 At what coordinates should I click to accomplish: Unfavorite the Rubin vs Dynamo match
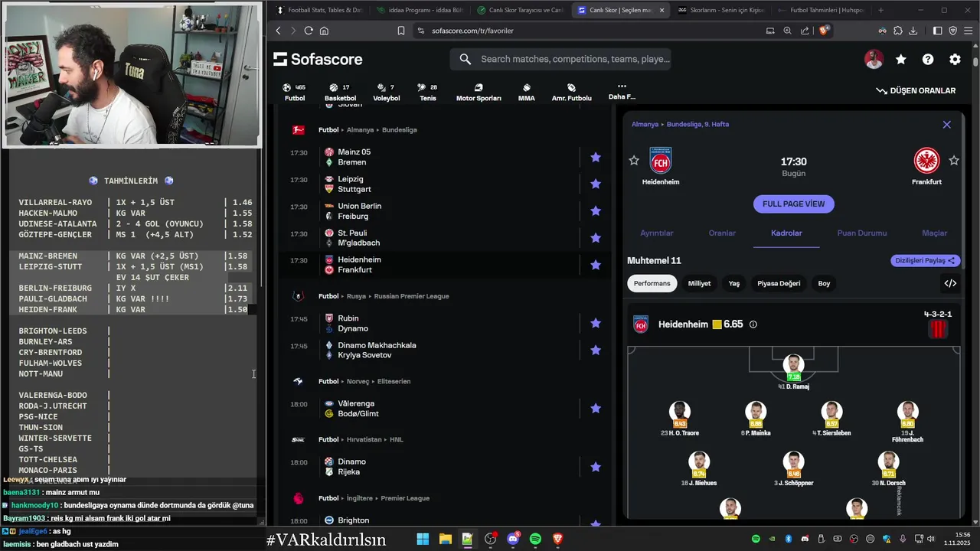(596, 323)
